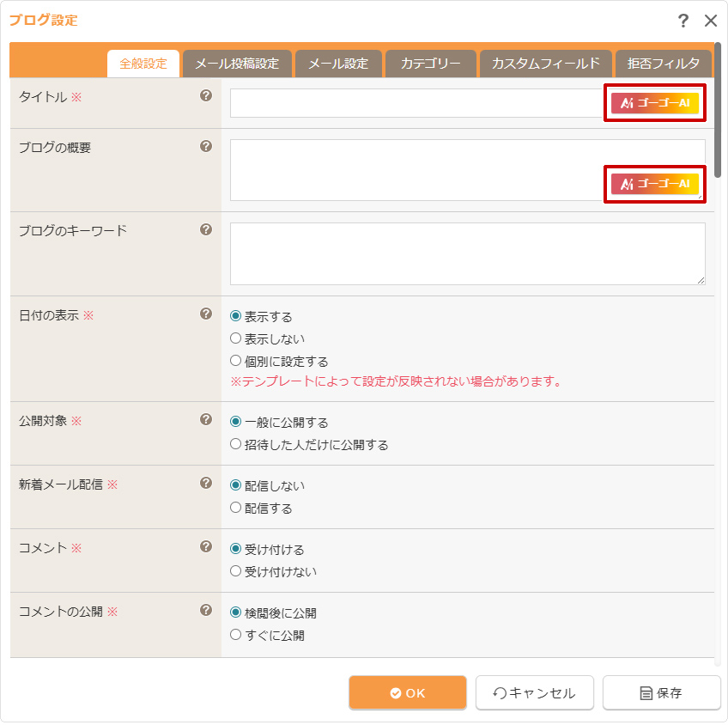Open help for 新着メール配信

[x=206, y=483]
